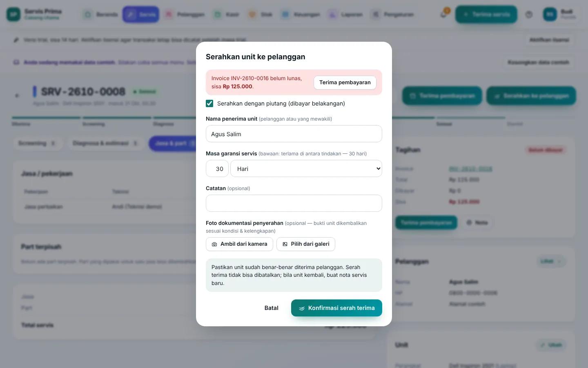588x368 pixels.
Task: Click the warranty duration number field
Action: tap(217, 168)
